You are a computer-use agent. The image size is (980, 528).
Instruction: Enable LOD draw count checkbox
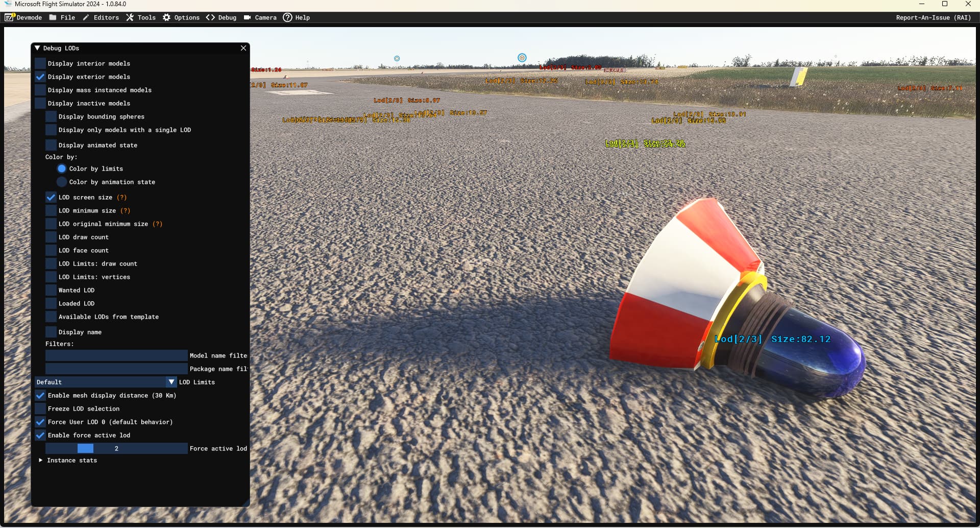click(51, 237)
